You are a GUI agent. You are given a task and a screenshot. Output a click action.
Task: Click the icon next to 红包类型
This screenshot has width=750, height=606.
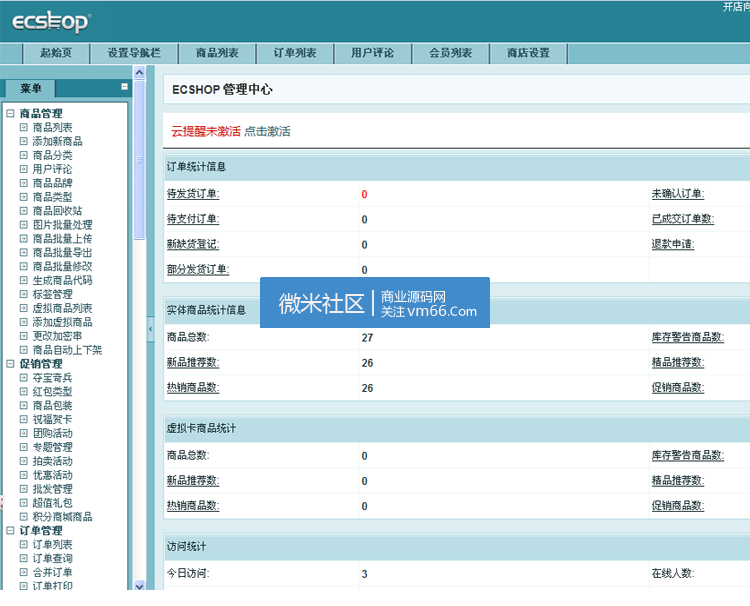[x=23, y=391]
